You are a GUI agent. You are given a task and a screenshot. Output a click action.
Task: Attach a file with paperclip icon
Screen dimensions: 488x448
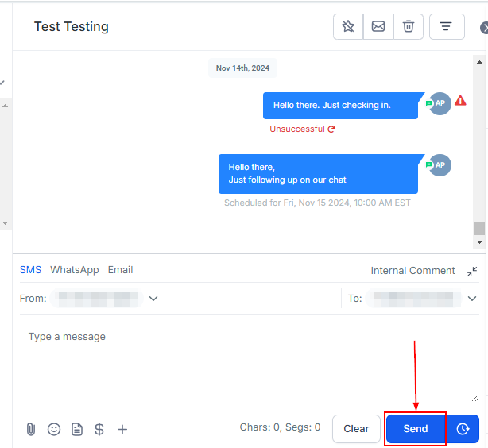[31, 429]
